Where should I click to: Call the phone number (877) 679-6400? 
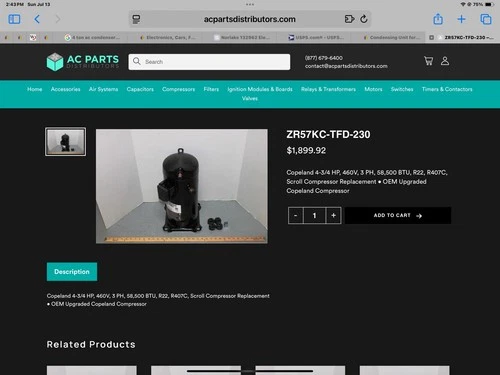click(x=324, y=58)
